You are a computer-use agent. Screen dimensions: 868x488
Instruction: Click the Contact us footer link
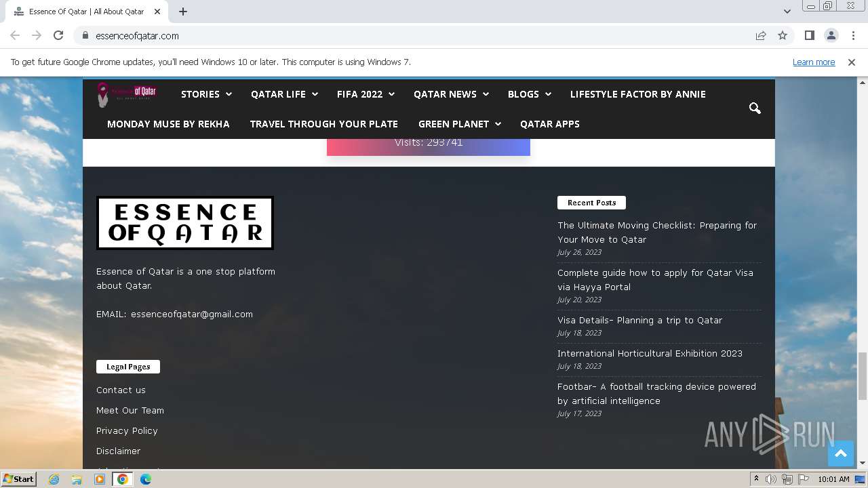tap(121, 390)
